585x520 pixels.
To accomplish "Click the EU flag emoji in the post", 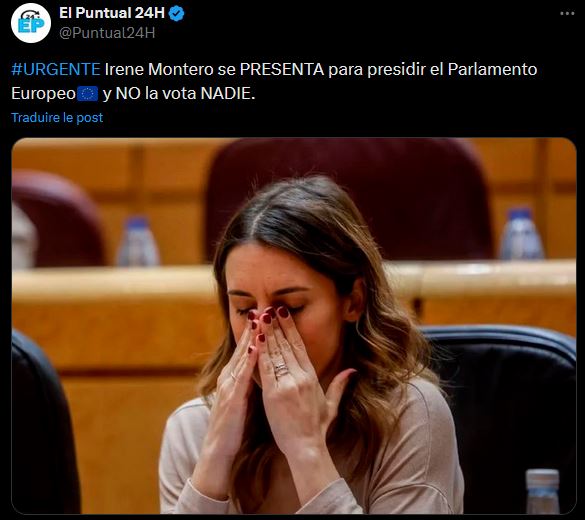I will [x=88, y=94].
